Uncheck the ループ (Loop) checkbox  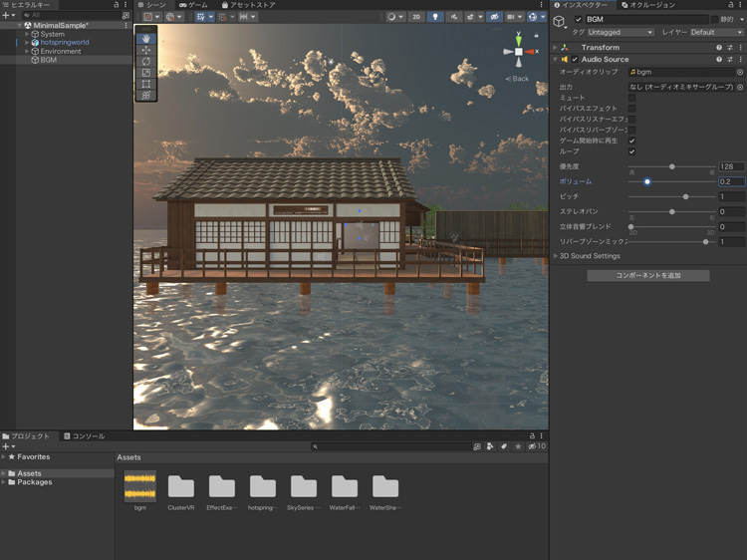[631, 151]
